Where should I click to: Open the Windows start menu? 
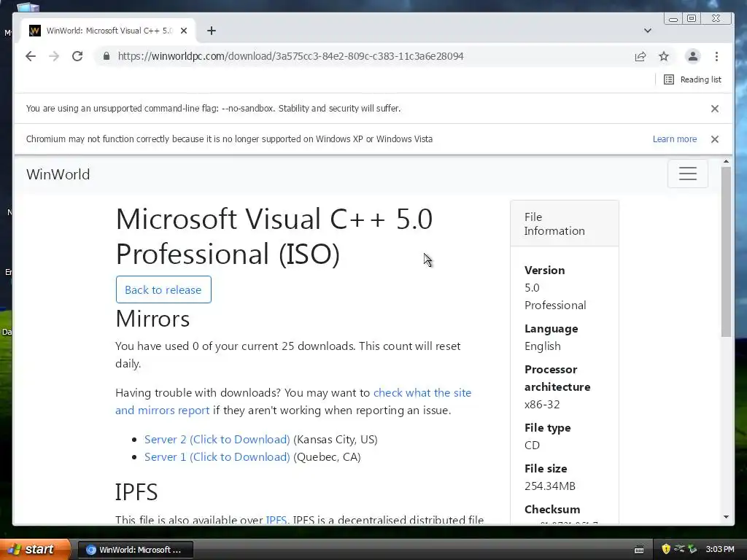tap(35, 549)
